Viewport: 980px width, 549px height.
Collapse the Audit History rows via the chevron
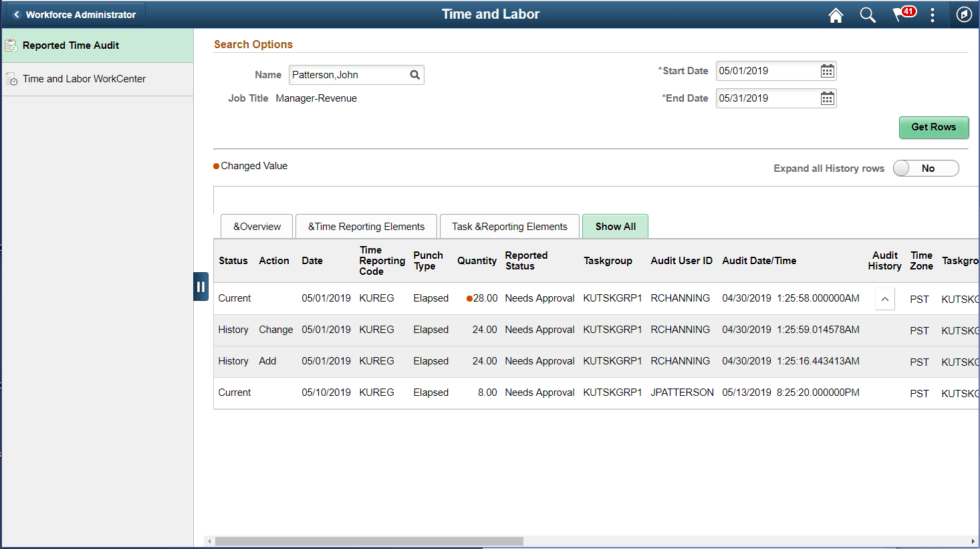pyautogui.click(x=884, y=298)
